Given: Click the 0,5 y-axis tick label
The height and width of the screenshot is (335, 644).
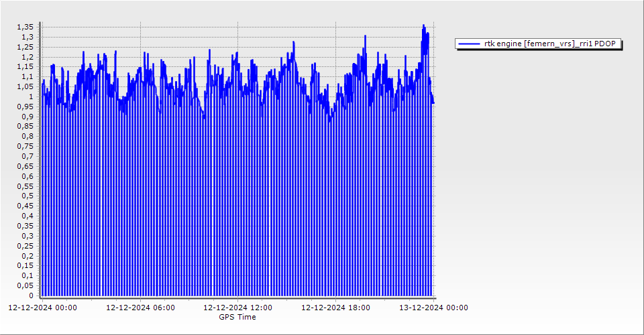Looking at the screenshot, I should coord(28,196).
